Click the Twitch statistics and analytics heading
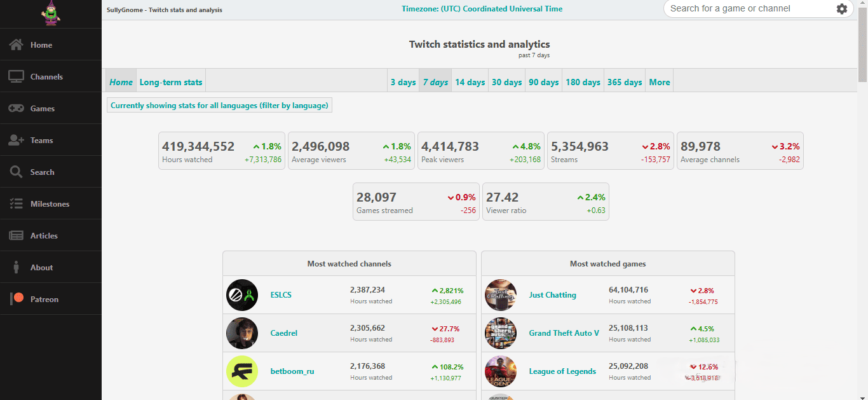Image resolution: width=868 pixels, height=400 pixels. click(x=480, y=45)
